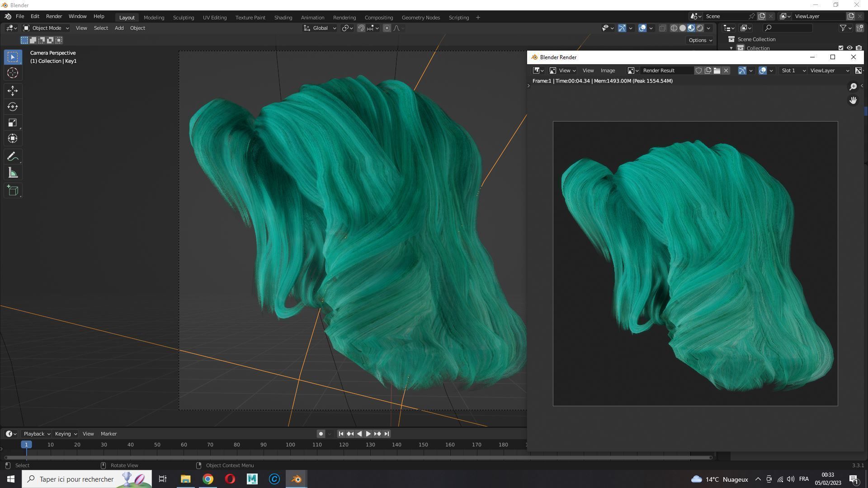This screenshot has width=868, height=488.
Task: Toggle snapping magnet in viewport header
Action: coord(361,28)
